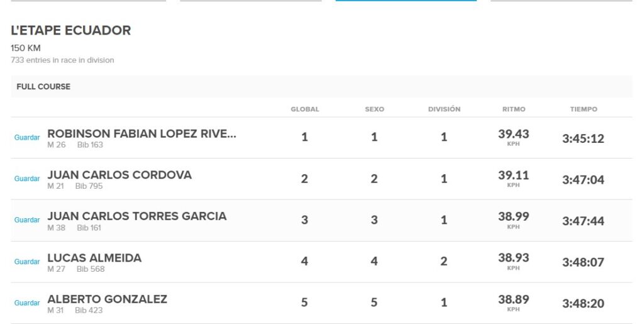
Task: Click the L'ETAPE ECUADOR race title
Action: [x=70, y=30]
